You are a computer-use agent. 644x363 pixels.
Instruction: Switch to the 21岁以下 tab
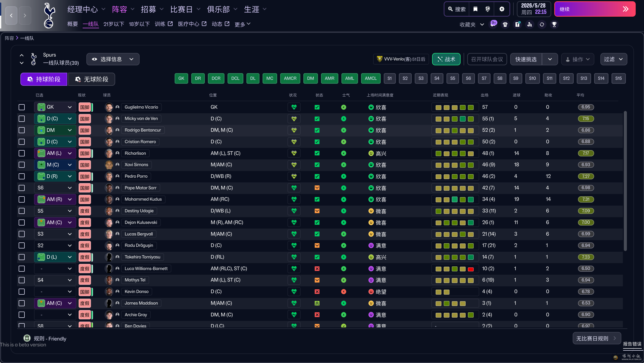[x=114, y=24]
